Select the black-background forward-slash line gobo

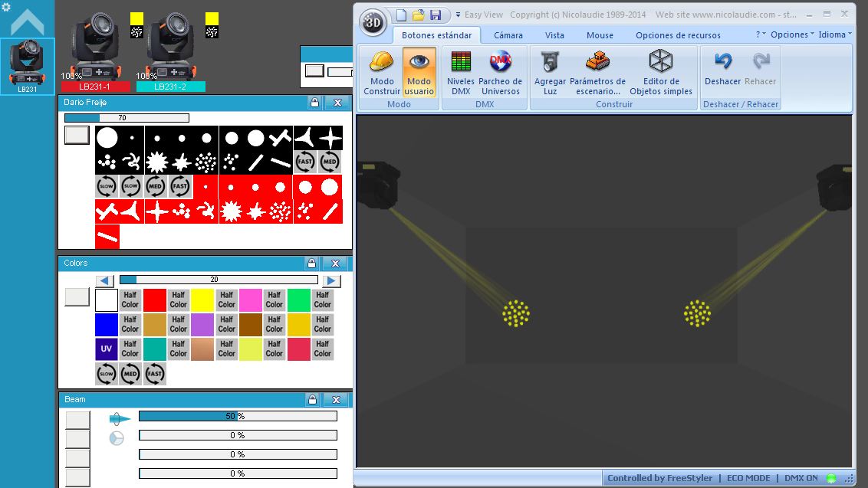pyautogui.click(x=256, y=162)
